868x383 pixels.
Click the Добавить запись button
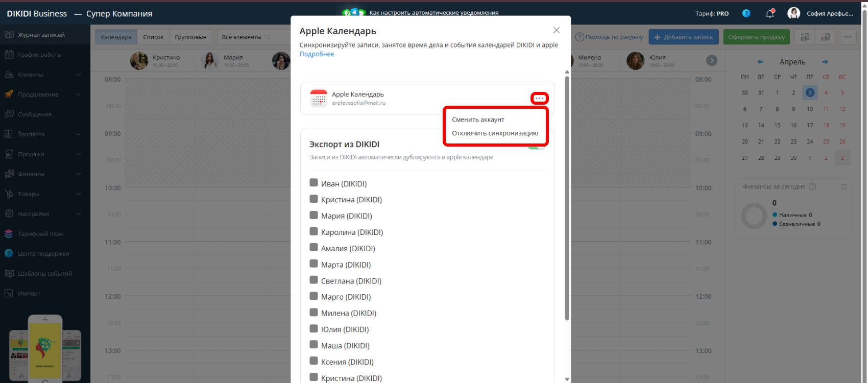[684, 37]
